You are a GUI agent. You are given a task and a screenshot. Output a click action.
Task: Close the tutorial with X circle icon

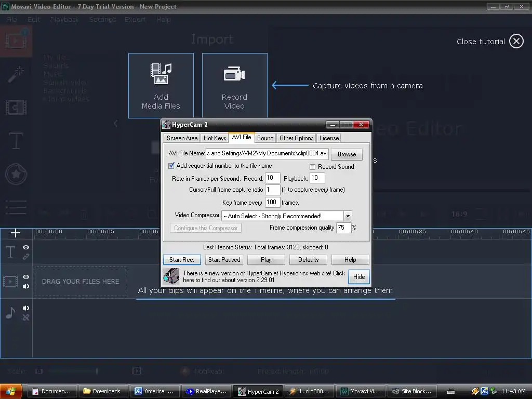click(516, 42)
